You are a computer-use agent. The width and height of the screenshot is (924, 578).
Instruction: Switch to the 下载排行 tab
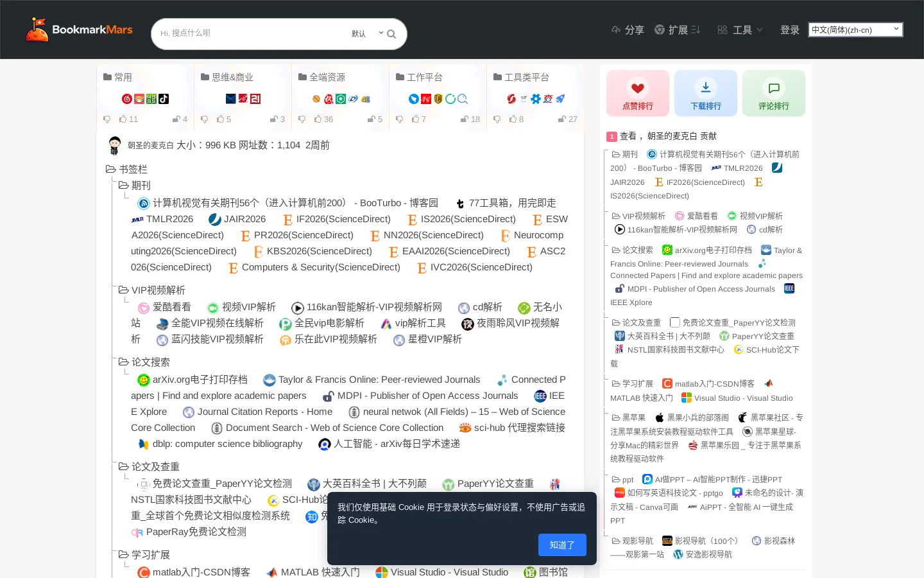point(706,93)
